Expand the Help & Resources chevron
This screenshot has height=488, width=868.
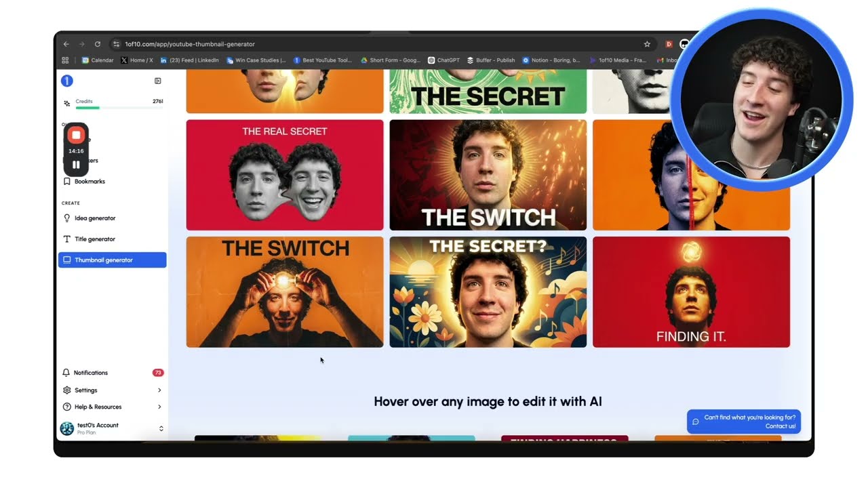click(x=159, y=407)
